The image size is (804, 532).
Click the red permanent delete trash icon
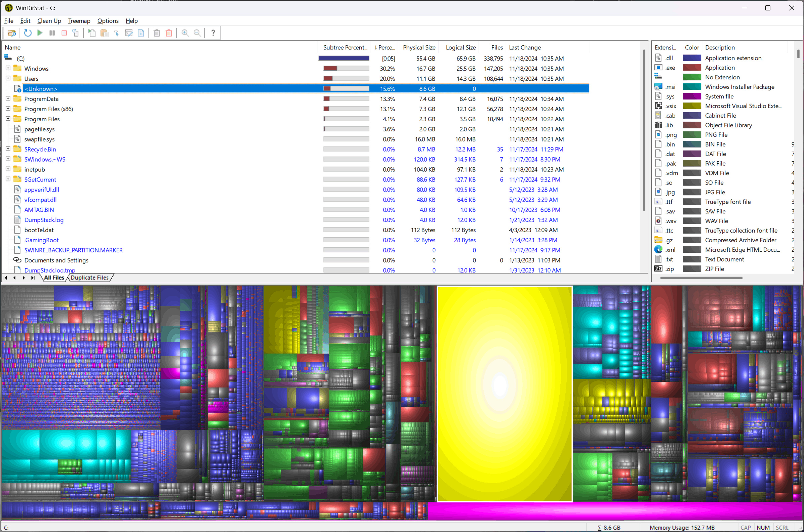[169, 33]
